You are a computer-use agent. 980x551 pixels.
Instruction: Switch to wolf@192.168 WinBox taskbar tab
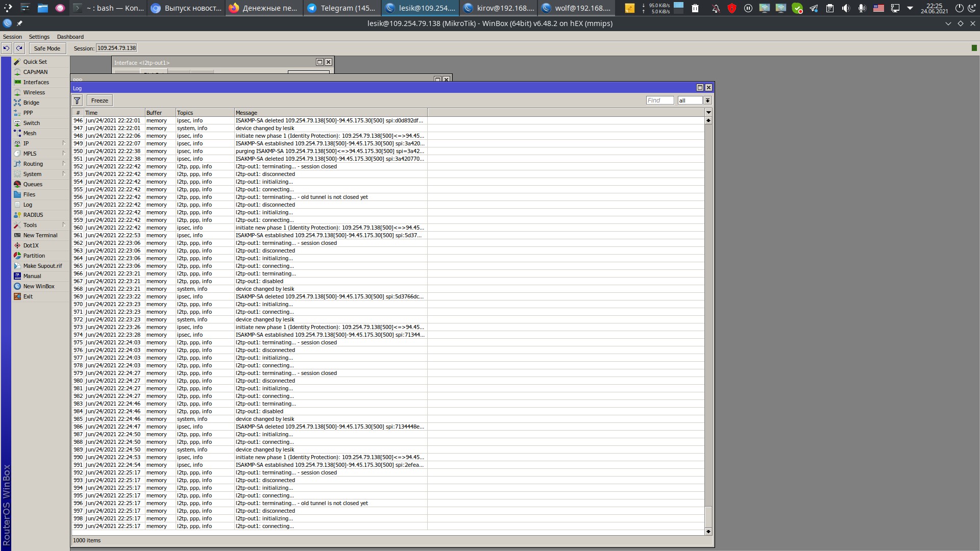click(577, 8)
